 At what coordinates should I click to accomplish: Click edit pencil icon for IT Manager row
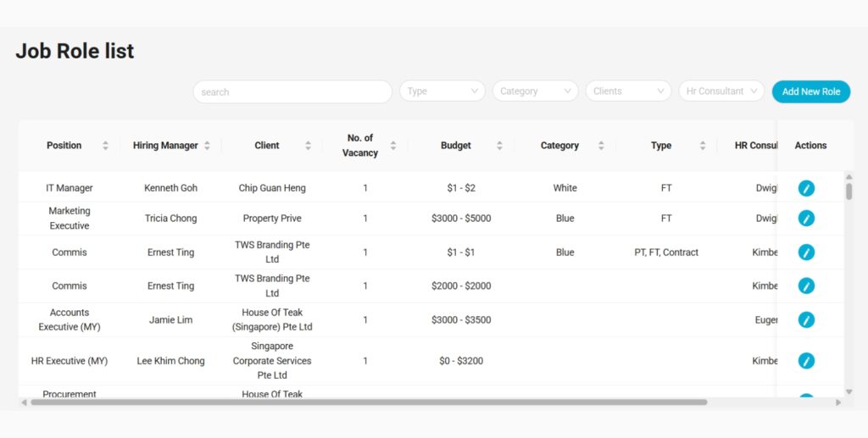806,188
